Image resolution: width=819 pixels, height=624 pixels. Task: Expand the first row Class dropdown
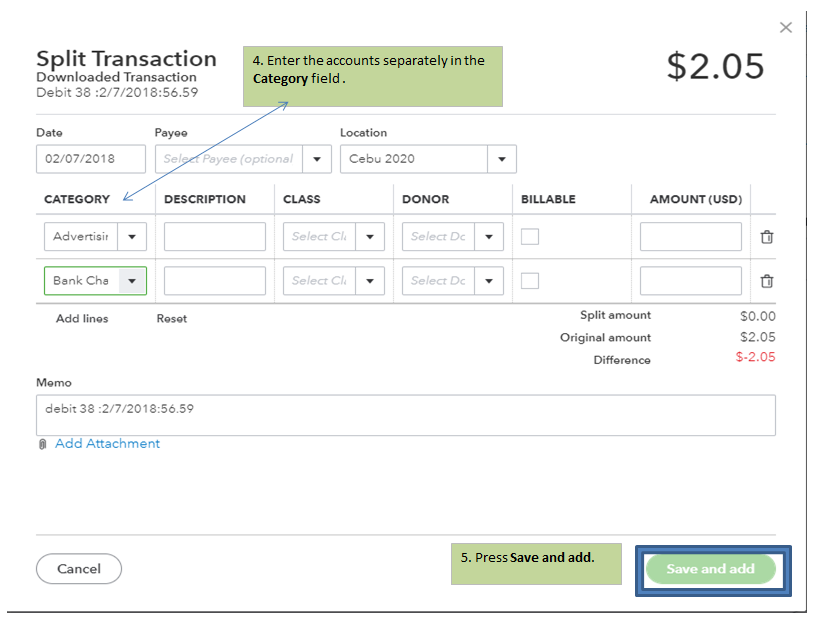pyautogui.click(x=371, y=237)
